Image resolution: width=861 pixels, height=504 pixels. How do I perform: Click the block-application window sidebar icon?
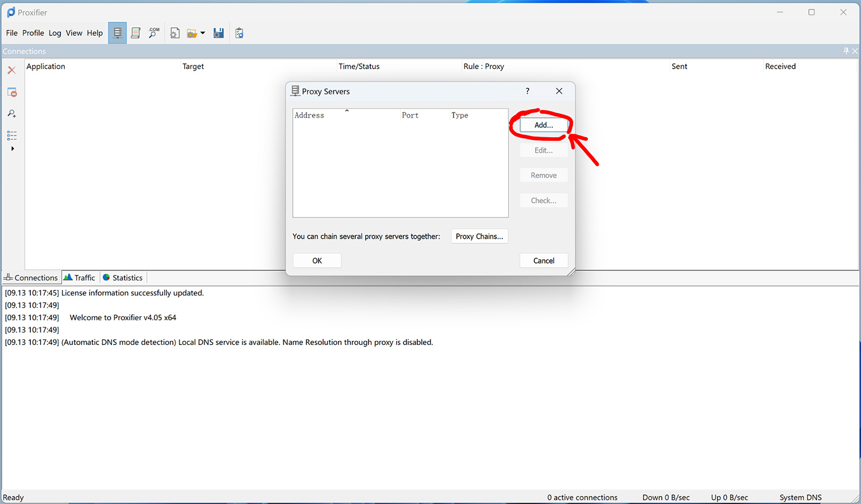(12, 92)
